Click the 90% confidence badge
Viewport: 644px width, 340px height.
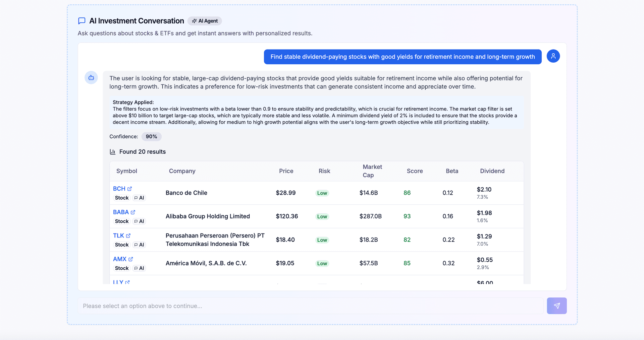click(151, 137)
